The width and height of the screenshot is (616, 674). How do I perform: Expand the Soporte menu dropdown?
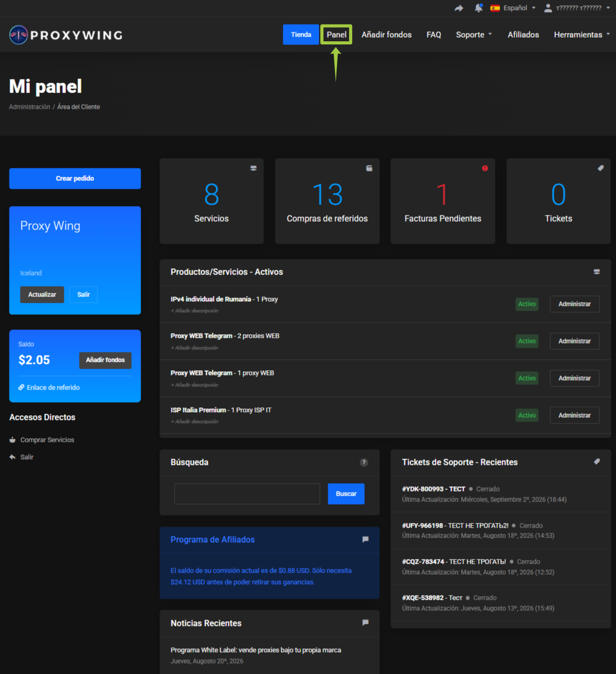click(x=474, y=35)
